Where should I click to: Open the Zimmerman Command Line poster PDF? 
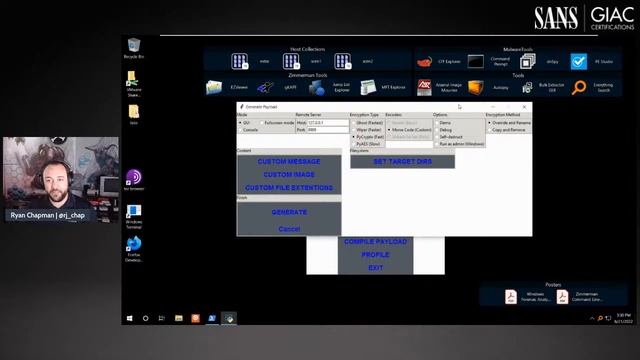click(x=562, y=297)
